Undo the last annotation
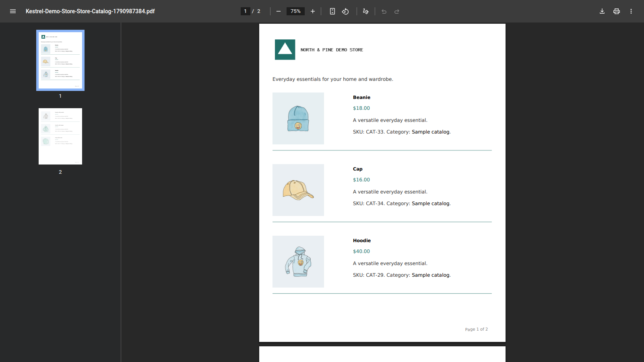This screenshot has height=362, width=644. point(384,11)
